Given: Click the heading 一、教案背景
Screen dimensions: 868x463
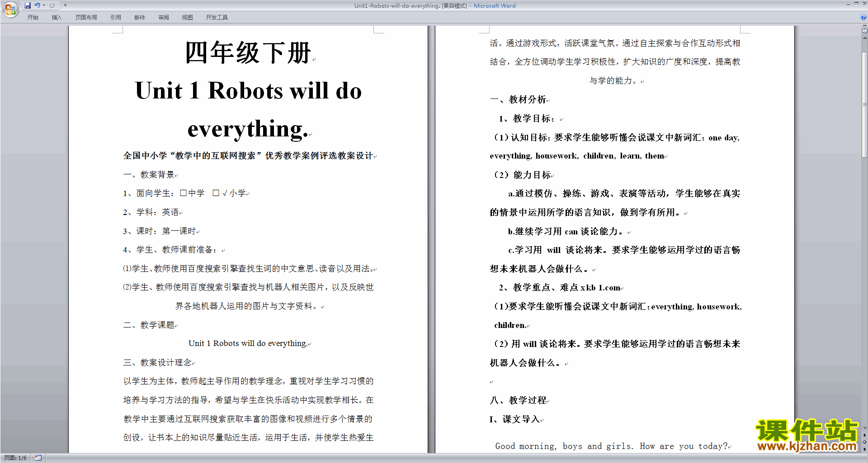Looking at the screenshot, I should coord(149,174).
